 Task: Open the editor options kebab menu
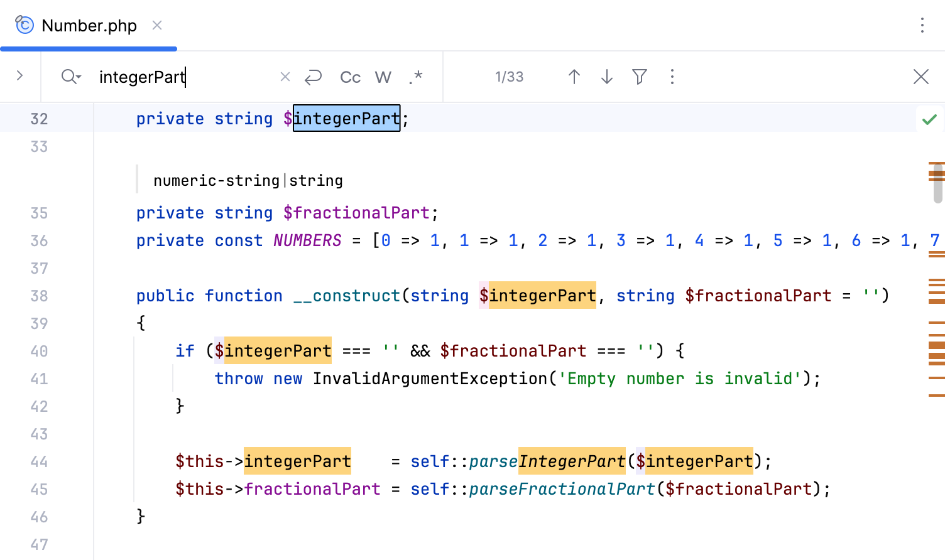coord(922,25)
